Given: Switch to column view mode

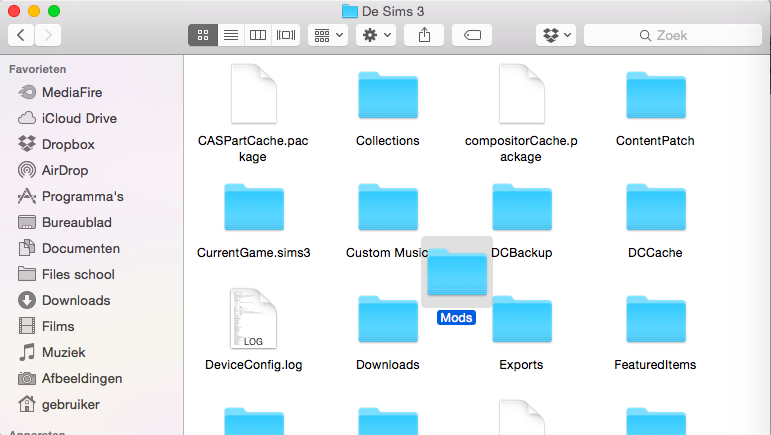Looking at the screenshot, I should pos(258,35).
